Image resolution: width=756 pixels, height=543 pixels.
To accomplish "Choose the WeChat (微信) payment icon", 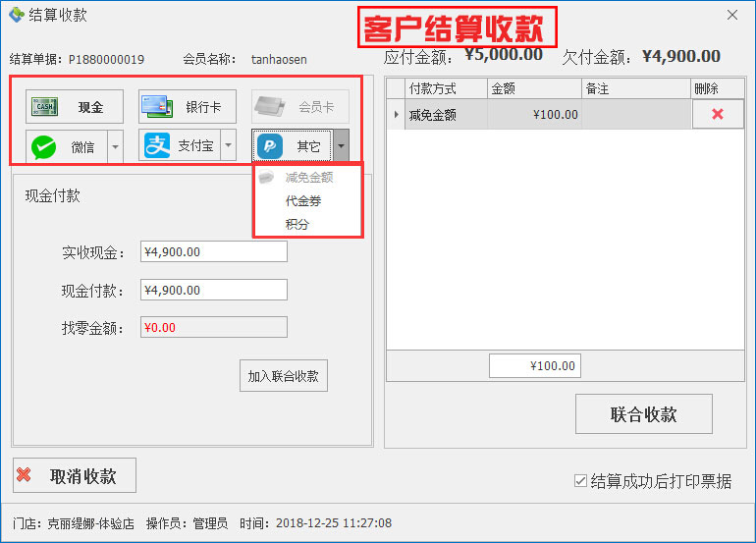I will (44, 146).
